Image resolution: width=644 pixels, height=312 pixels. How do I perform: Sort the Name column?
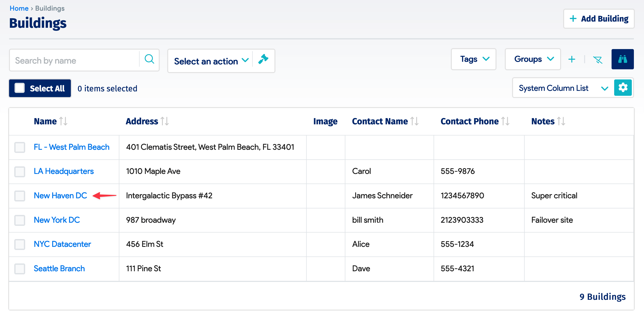point(63,121)
